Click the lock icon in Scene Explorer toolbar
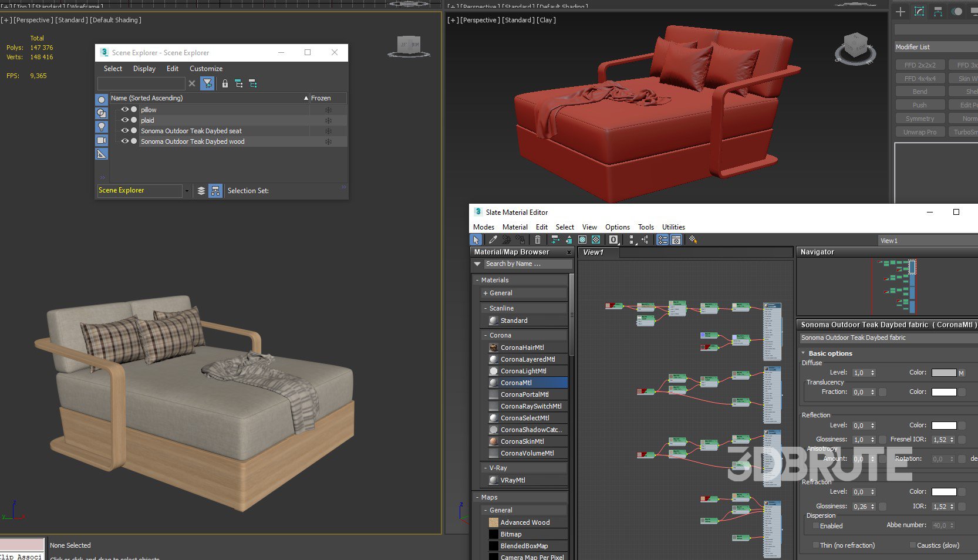 pyautogui.click(x=225, y=84)
